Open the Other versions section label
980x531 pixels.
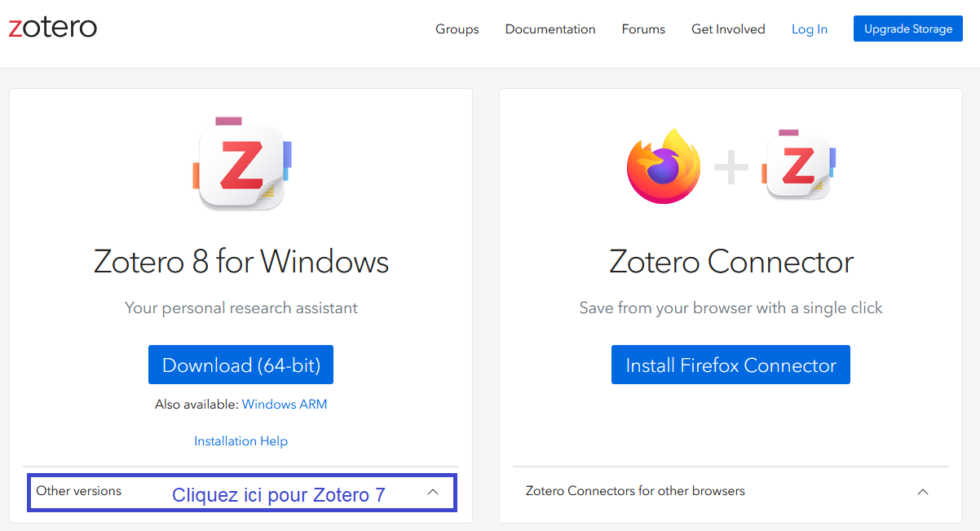coord(79,491)
